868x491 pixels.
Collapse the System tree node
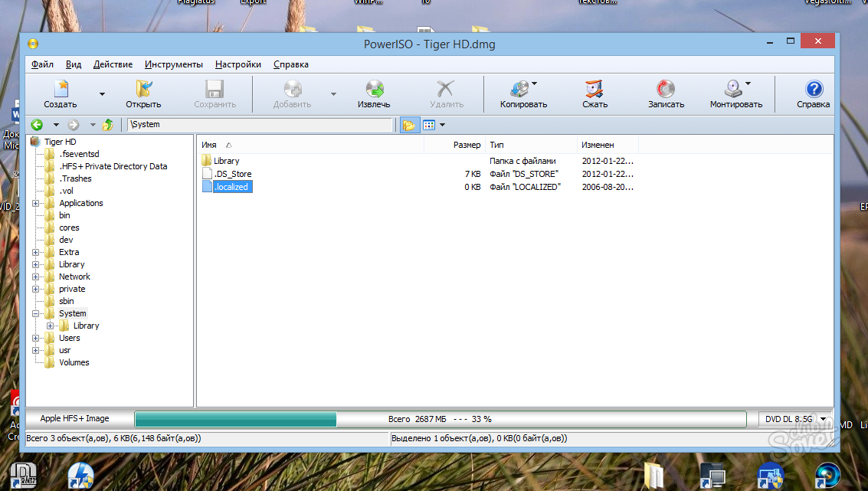(x=35, y=314)
